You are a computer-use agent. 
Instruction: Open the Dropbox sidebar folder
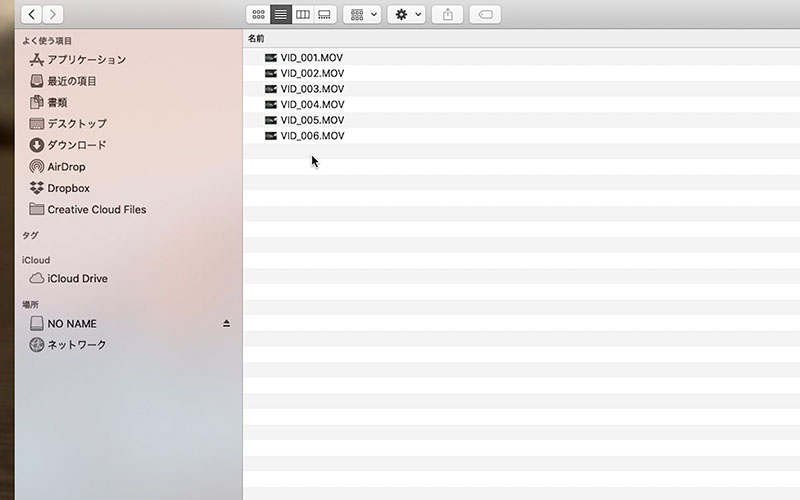pos(68,188)
